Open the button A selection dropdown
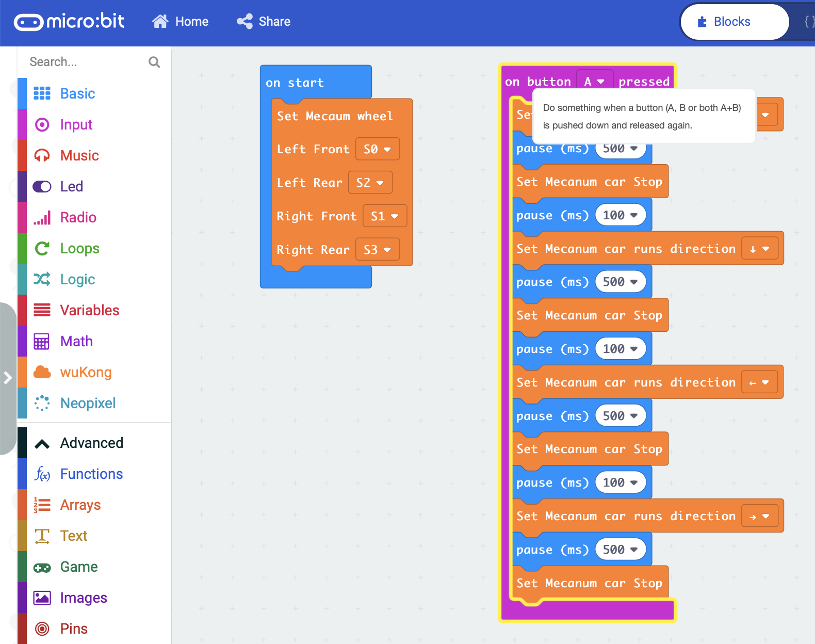This screenshot has height=644, width=815. pyautogui.click(x=594, y=82)
